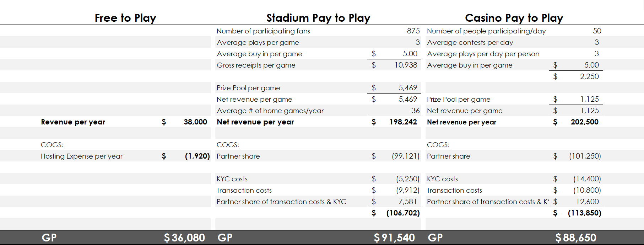Click the Casino people participating 50 cell
Image resolution: width=644 pixels, height=245 pixels.
[597, 31]
